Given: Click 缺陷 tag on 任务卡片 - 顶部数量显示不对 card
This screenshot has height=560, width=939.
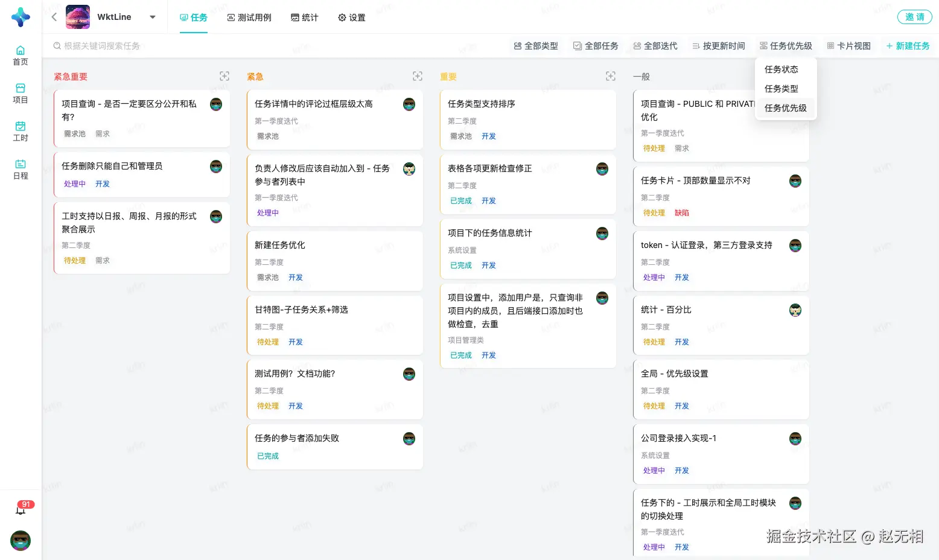Looking at the screenshot, I should coord(682,213).
